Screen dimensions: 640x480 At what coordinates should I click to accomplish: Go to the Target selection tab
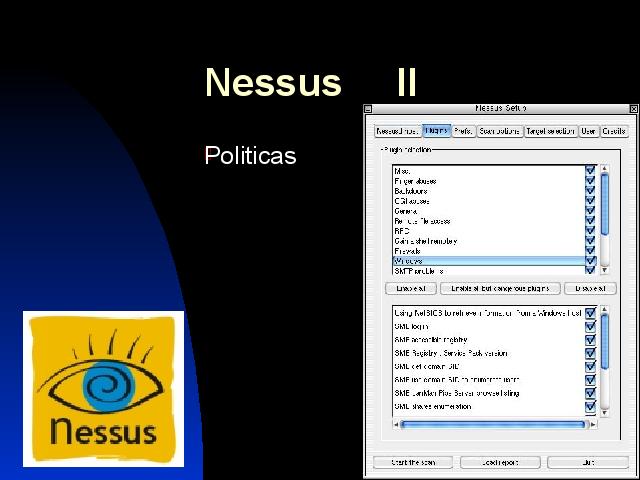[550, 131]
